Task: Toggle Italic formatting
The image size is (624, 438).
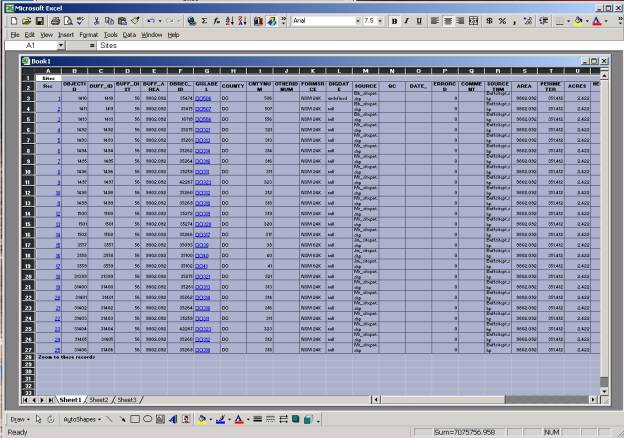Action: [x=407, y=20]
